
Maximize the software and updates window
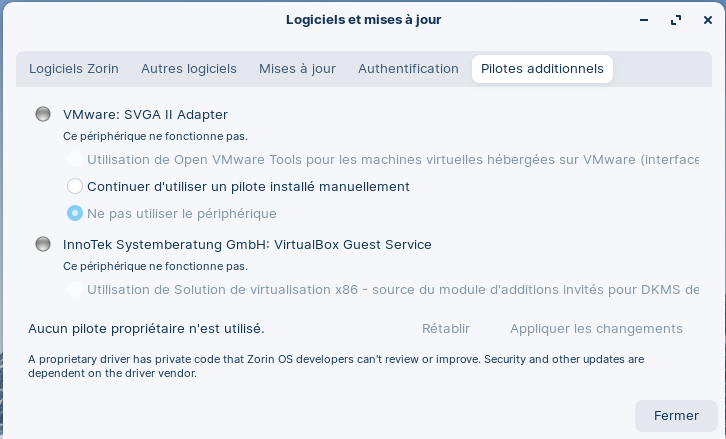point(676,19)
